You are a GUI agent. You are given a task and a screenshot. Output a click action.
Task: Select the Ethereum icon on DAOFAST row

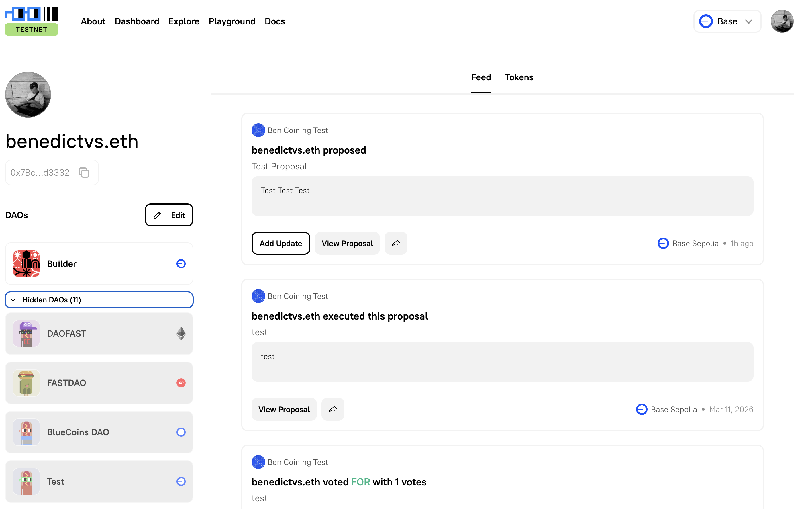click(x=181, y=334)
